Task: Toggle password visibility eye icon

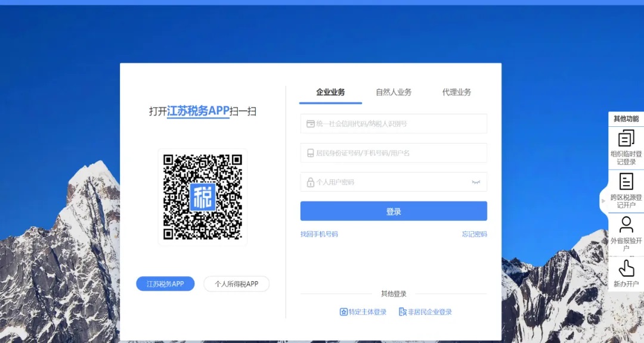Action: point(476,182)
